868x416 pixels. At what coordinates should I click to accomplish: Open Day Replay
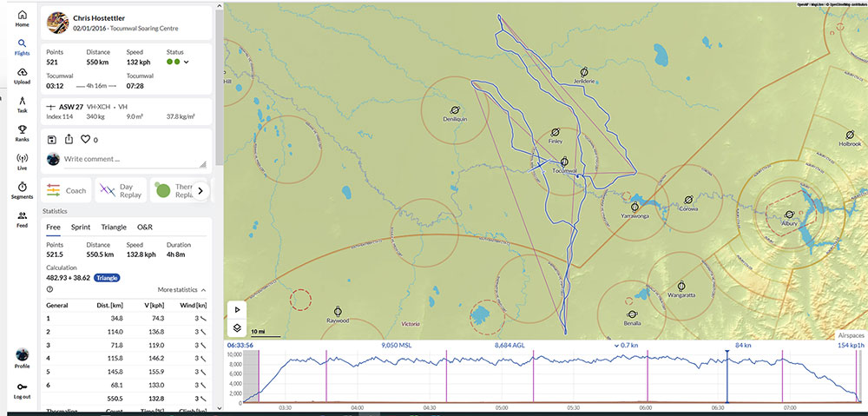(x=121, y=190)
